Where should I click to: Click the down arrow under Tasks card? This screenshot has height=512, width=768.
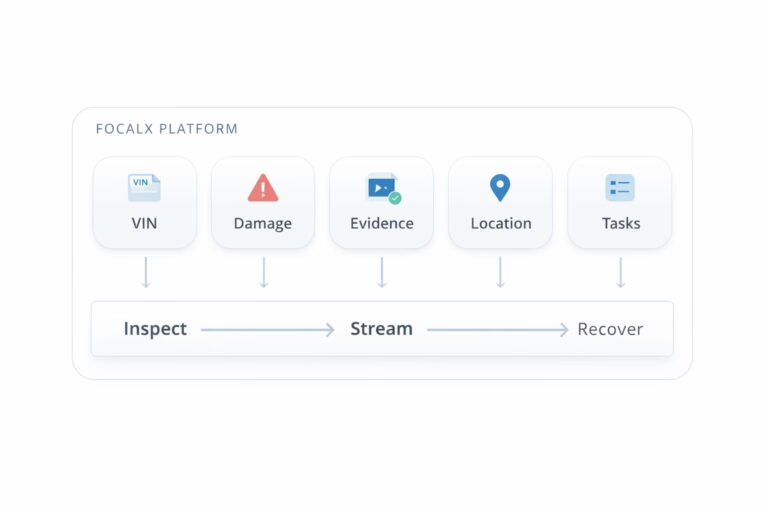pos(620,272)
